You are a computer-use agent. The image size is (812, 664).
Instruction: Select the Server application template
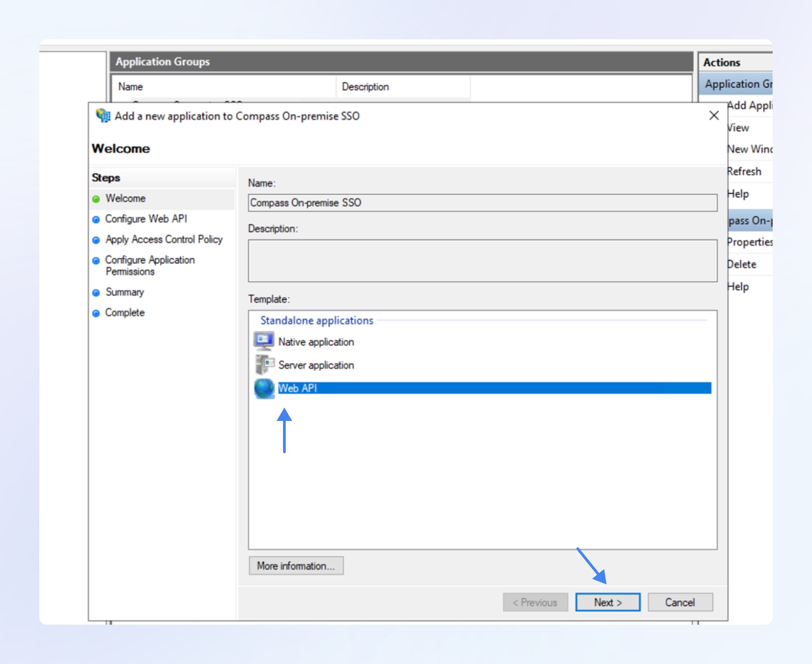[x=316, y=365]
